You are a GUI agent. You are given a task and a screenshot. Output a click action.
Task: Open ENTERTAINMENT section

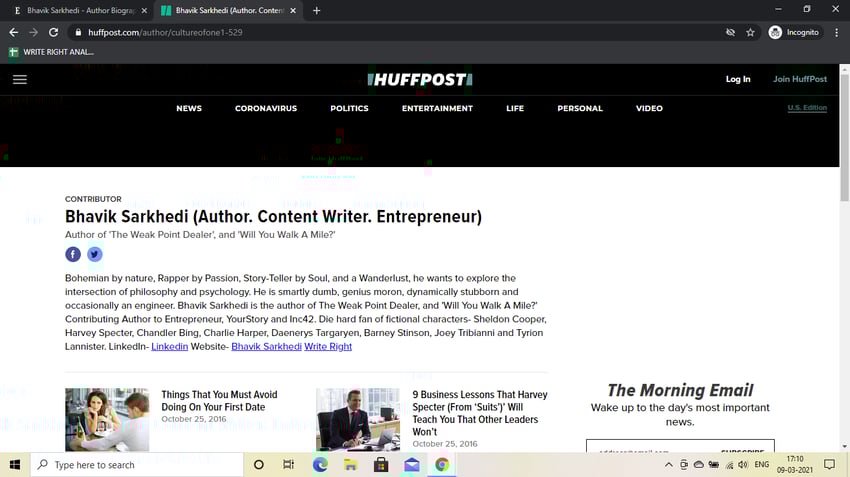(x=437, y=108)
